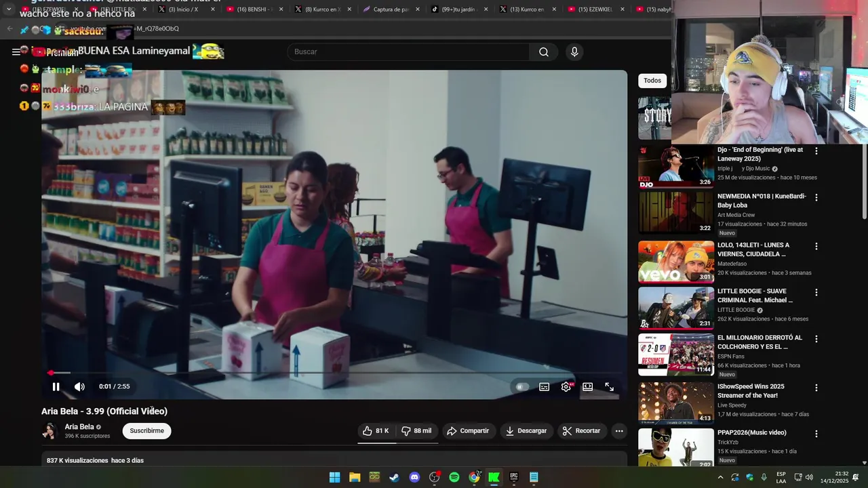Open NEWMEDIA N°018 KuneBardi video title
This screenshot has width=868, height=488.
762,201
